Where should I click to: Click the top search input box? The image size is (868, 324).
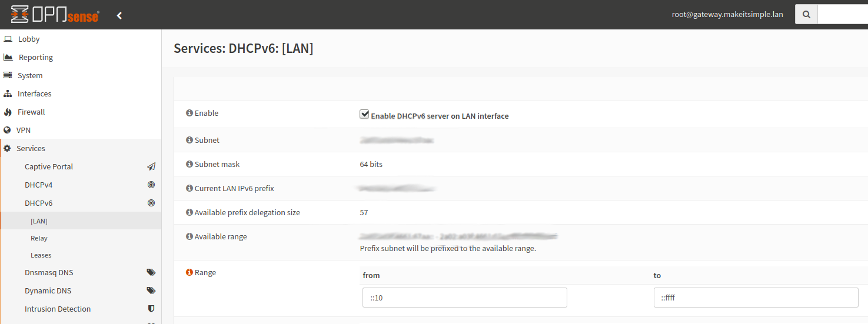[842, 15]
